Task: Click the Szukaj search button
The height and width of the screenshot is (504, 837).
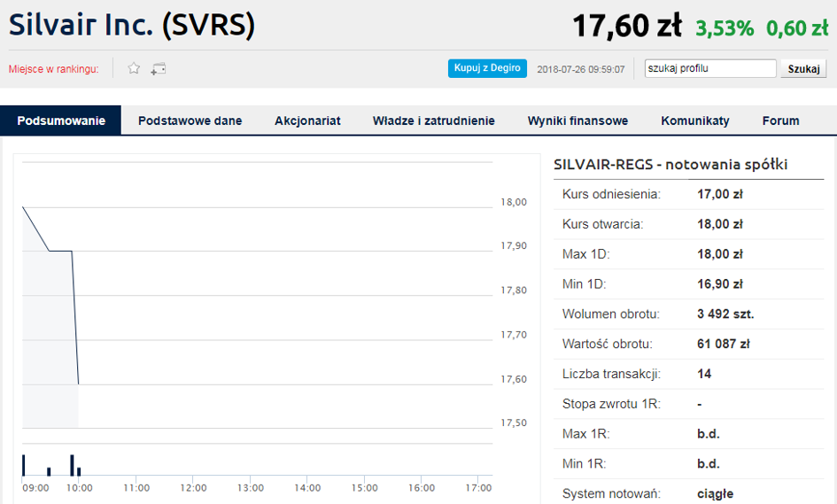Action: pos(803,69)
